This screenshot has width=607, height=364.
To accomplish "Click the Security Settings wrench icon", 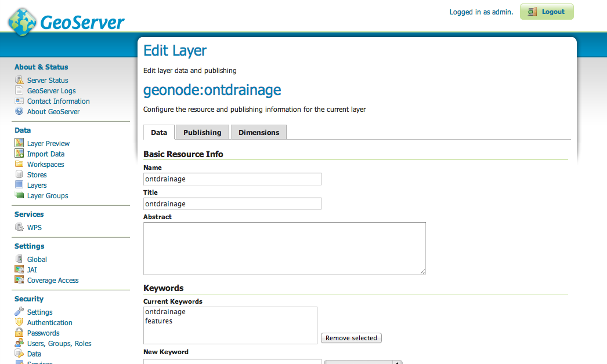I will pyautogui.click(x=19, y=311).
